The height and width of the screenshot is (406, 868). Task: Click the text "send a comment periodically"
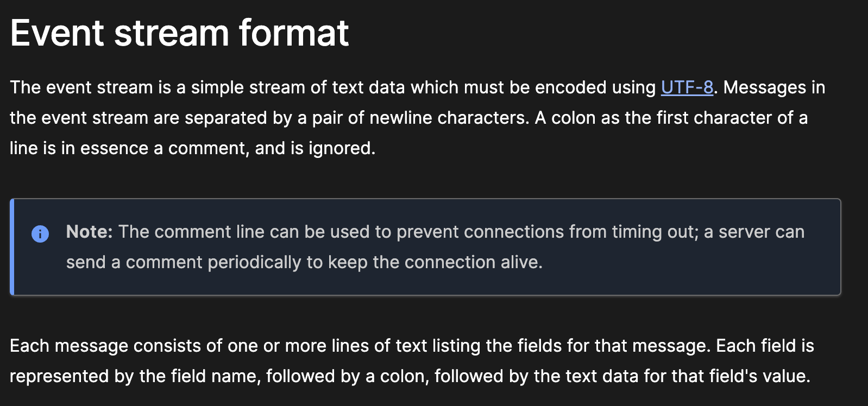click(184, 262)
